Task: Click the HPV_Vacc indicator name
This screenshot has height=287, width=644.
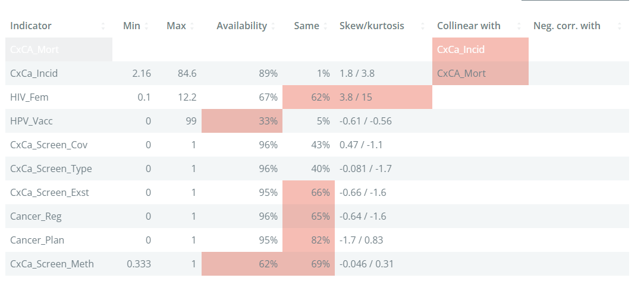Action: pos(31,121)
